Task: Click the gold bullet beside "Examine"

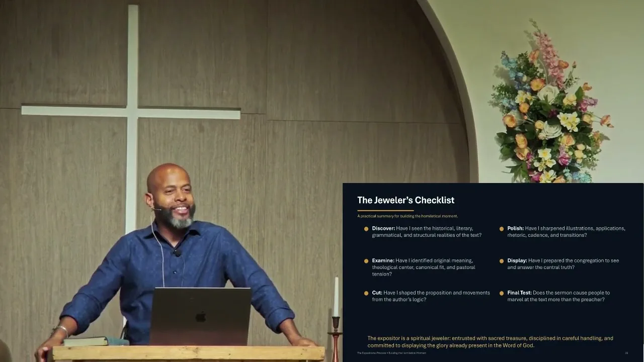Action: coord(366,261)
